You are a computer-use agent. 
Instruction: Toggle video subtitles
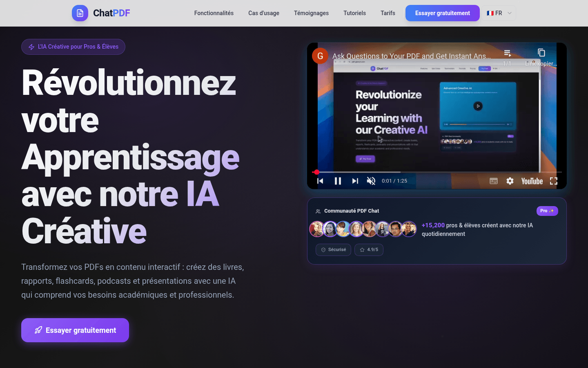[494, 181]
